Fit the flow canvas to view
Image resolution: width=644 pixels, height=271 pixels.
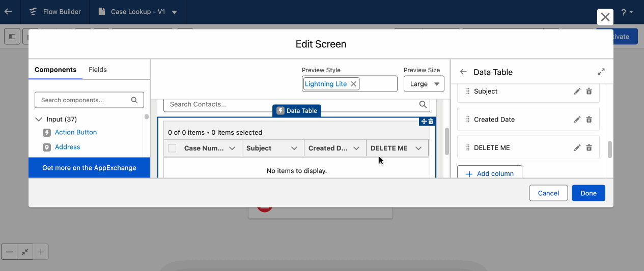[x=25, y=252]
